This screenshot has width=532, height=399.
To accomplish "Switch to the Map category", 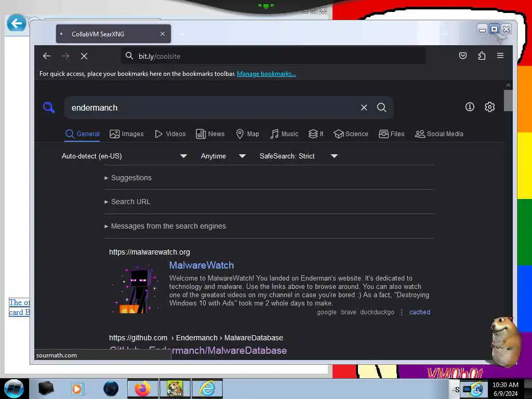I will click(247, 134).
